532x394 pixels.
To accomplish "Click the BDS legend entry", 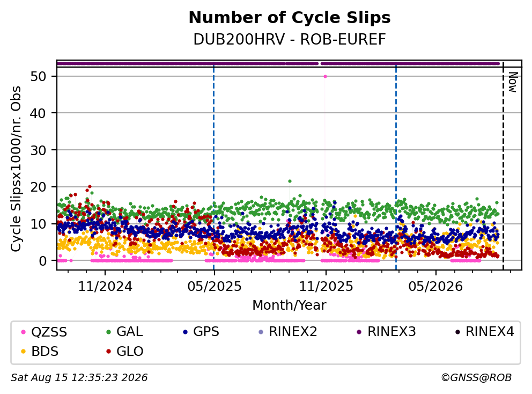I will [x=40, y=351].
